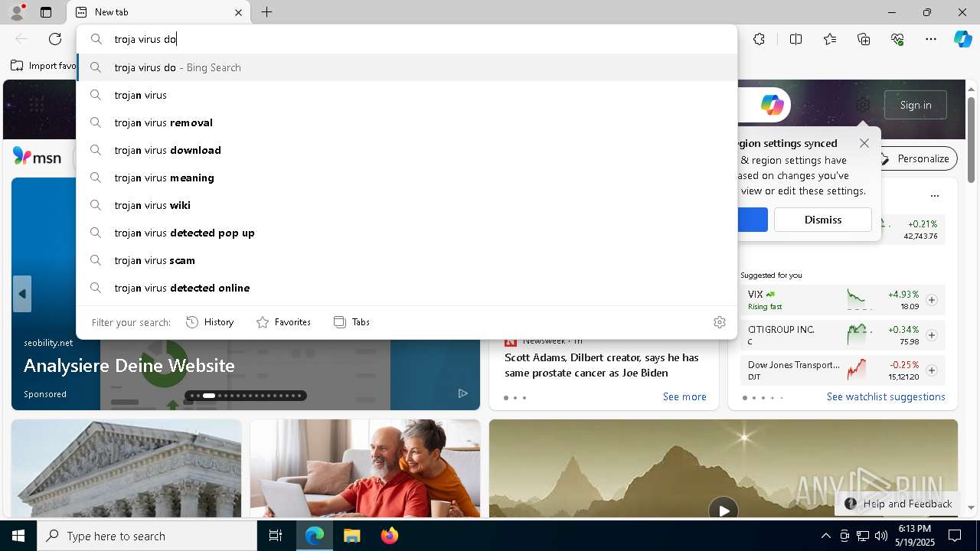Image resolution: width=980 pixels, height=551 pixels.
Task: Open the couple with laptop news thumbnail
Action: 365,468
